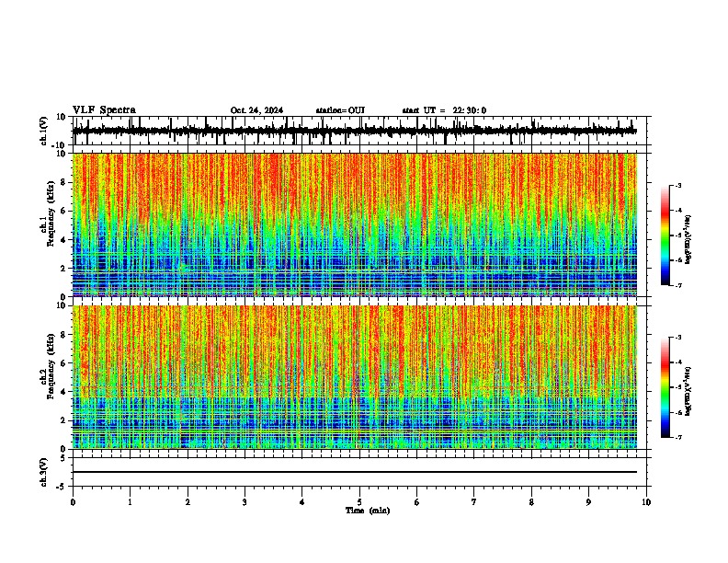This screenshot has width=728, height=563.
Task: Click the "-3" label on ch.1 color bar
Action: click(x=677, y=185)
